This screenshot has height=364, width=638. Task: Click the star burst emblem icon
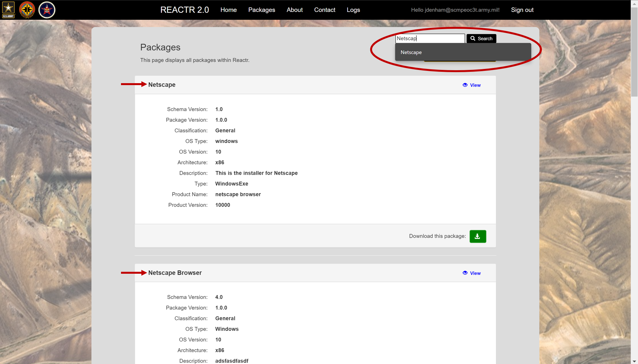click(27, 10)
